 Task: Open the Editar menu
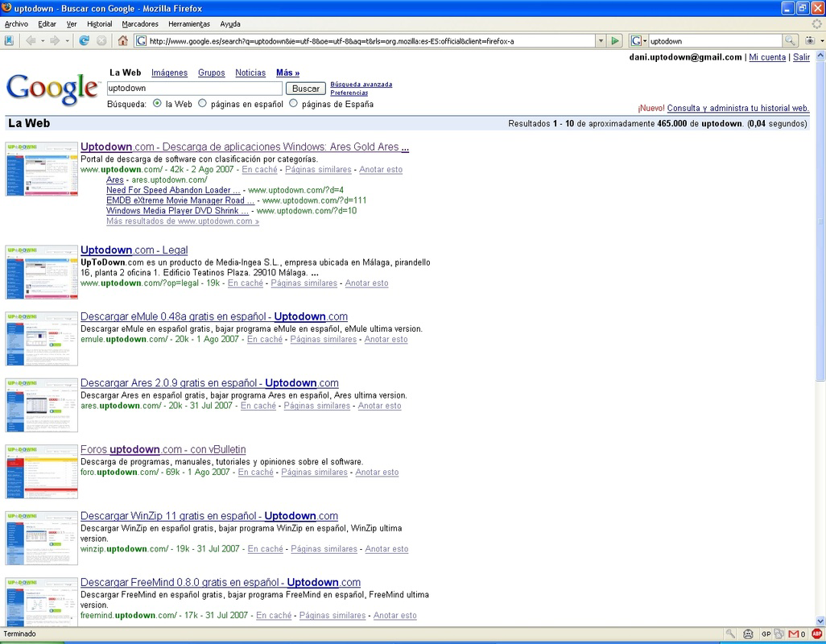tap(47, 23)
